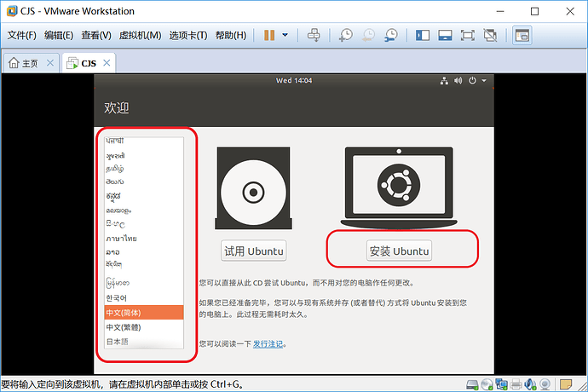Click the 安装 Ubuntu button
Screen dimensions: 588x392
[399, 251]
